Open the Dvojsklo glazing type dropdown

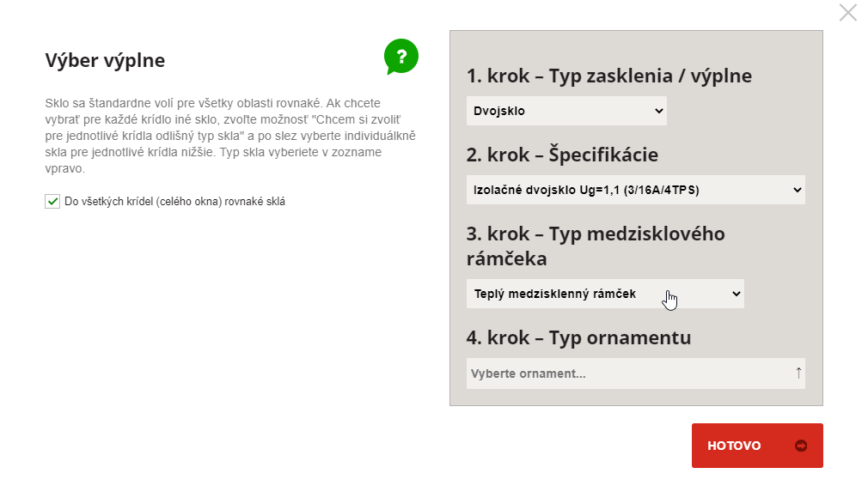(565, 111)
